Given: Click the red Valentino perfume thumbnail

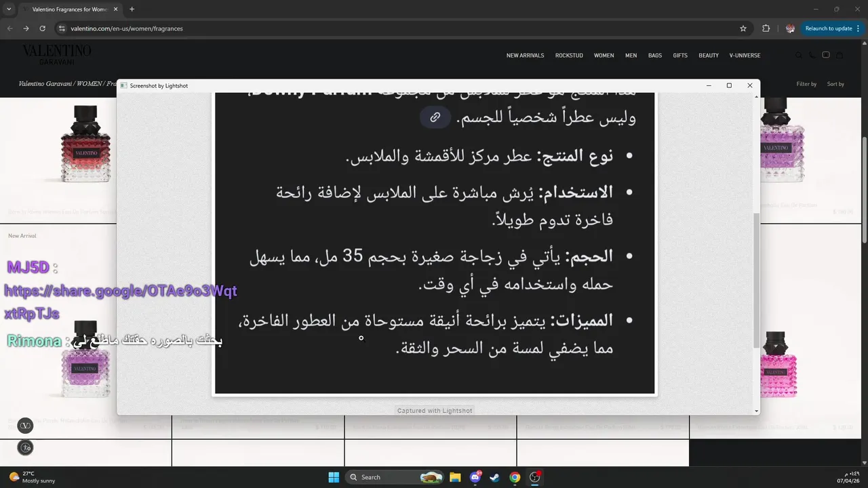Looking at the screenshot, I should tap(87, 145).
